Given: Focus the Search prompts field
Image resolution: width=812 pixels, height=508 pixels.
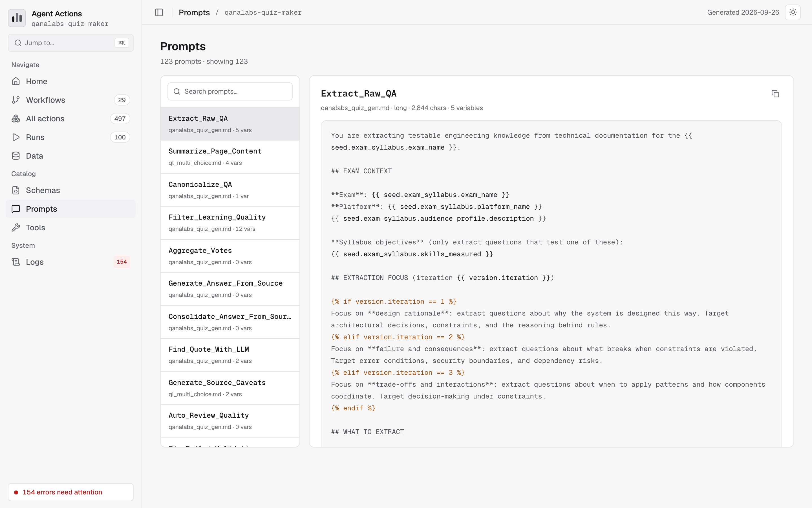Looking at the screenshot, I should 230,91.
